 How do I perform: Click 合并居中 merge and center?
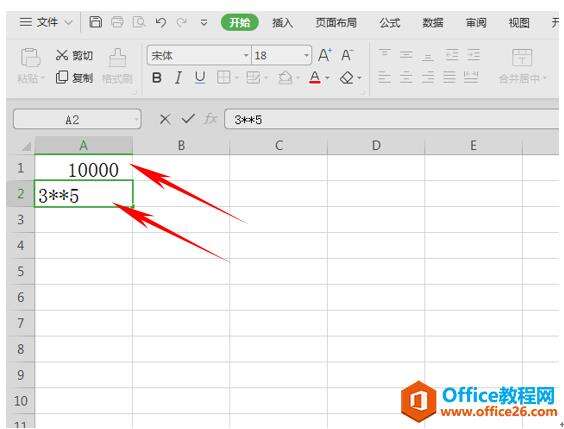click(522, 66)
